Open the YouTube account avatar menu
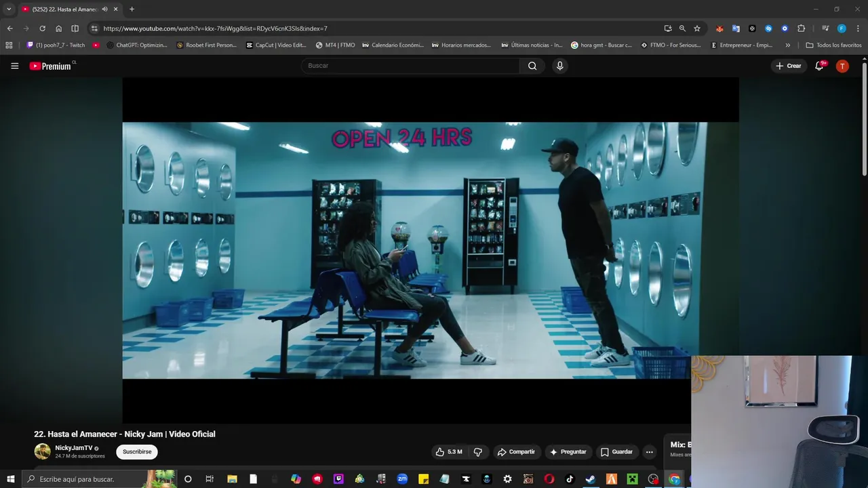868x488 pixels. point(842,66)
